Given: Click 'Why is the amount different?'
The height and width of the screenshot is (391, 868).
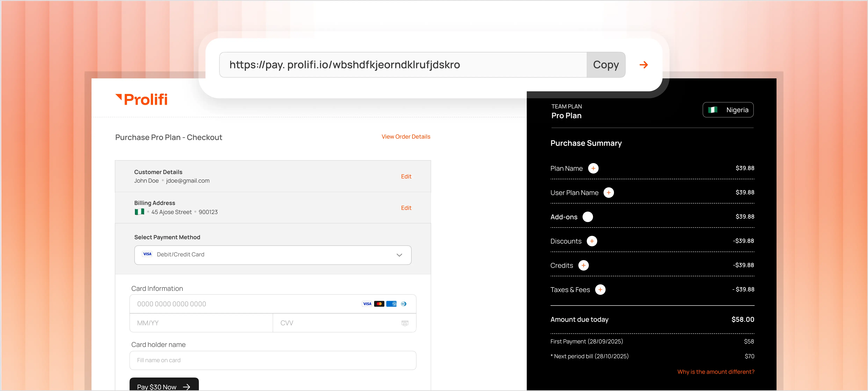Looking at the screenshot, I should click(x=716, y=371).
